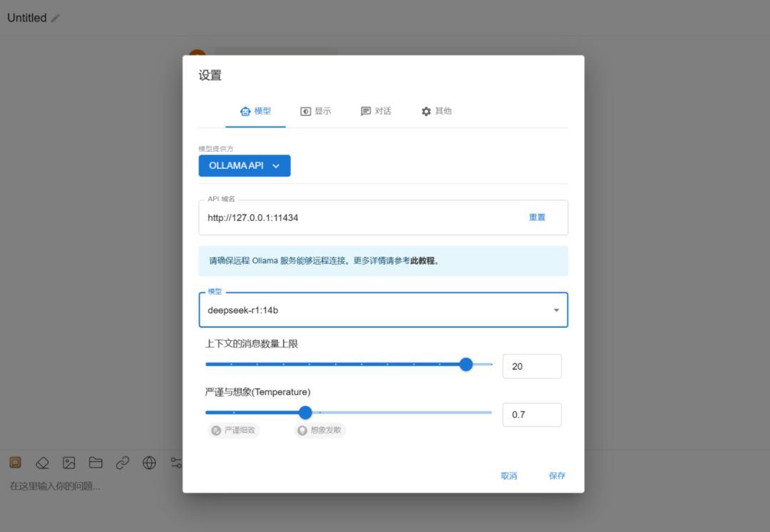
Task: Expand the deepseek-r1:14b model dropdown
Action: tap(384, 310)
